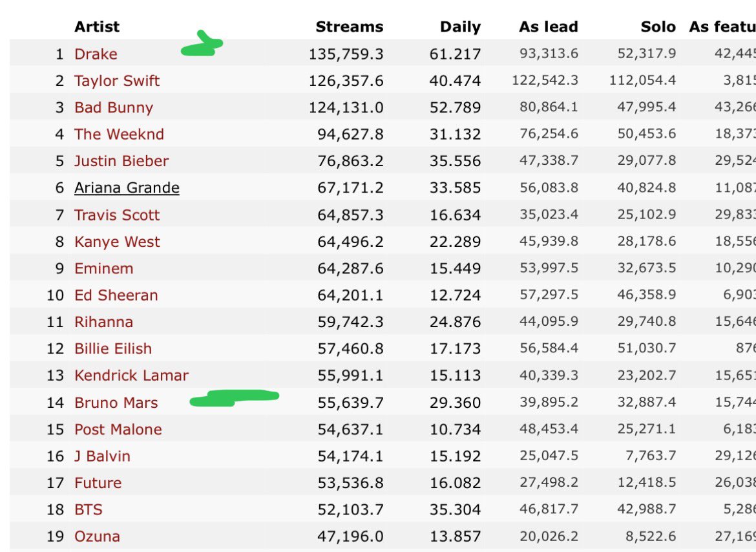Click the Bruno Mars artist link

pos(116,403)
